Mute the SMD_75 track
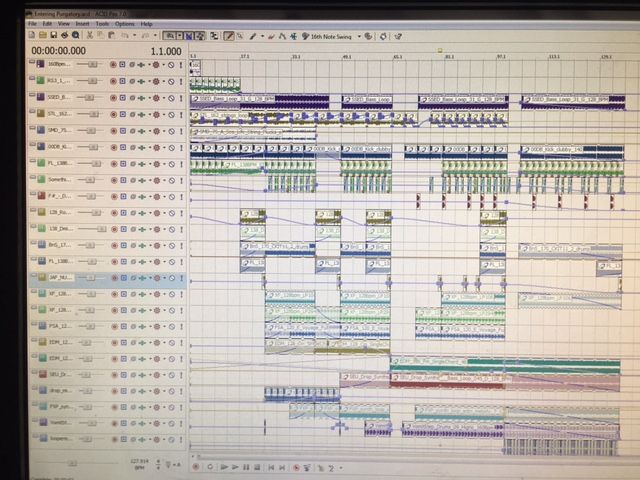This screenshot has width=640, height=480. [x=171, y=131]
